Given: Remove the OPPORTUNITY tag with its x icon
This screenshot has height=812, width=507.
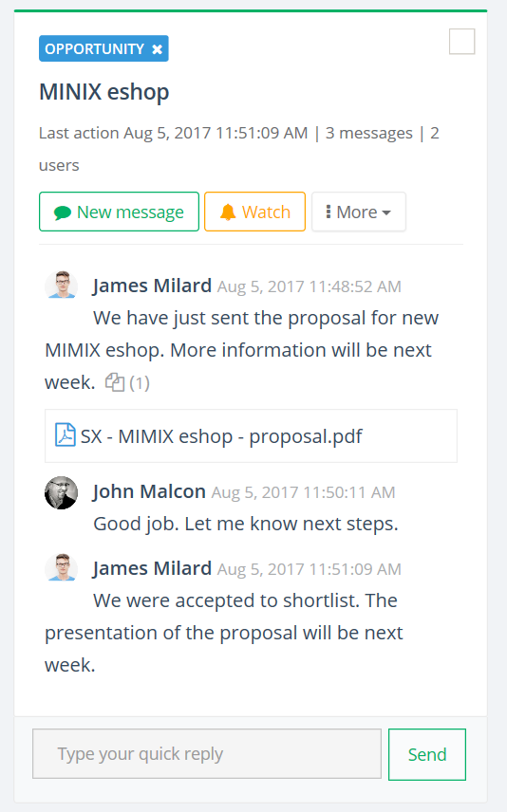Looking at the screenshot, I should click(157, 49).
